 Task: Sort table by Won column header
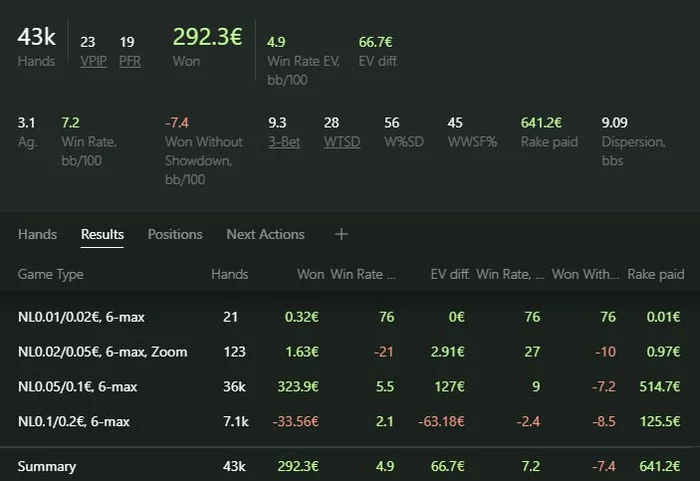tap(311, 274)
